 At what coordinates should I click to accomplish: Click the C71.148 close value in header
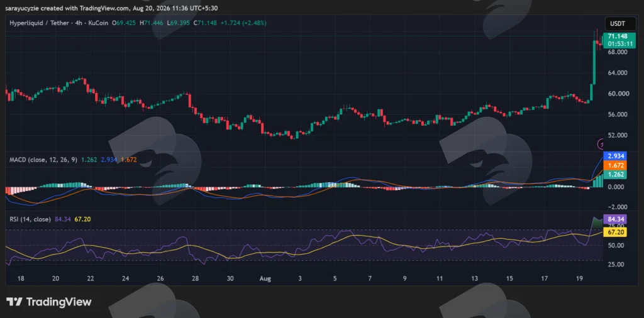pyautogui.click(x=206, y=23)
